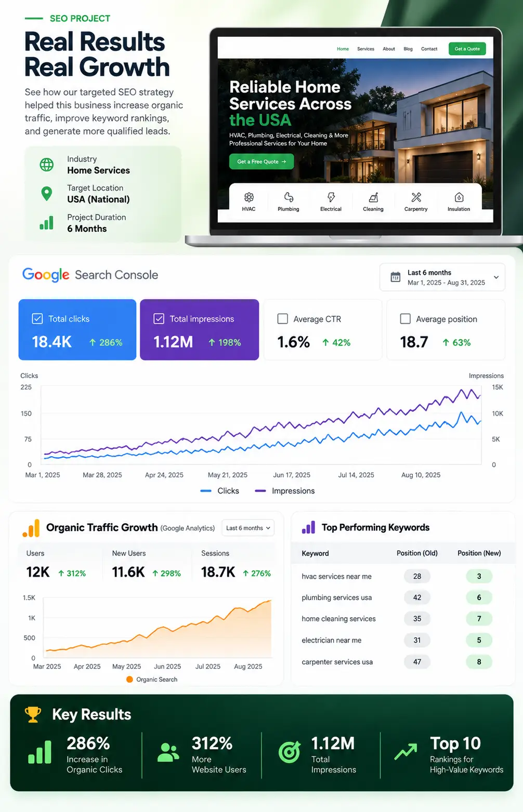
Task: Click the Key Results trophy icon
Action: coord(33,714)
